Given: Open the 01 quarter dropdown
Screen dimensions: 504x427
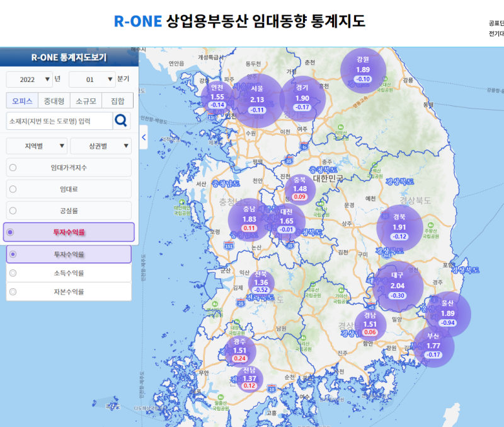Looking at the screenshot, I should [92, 79].
